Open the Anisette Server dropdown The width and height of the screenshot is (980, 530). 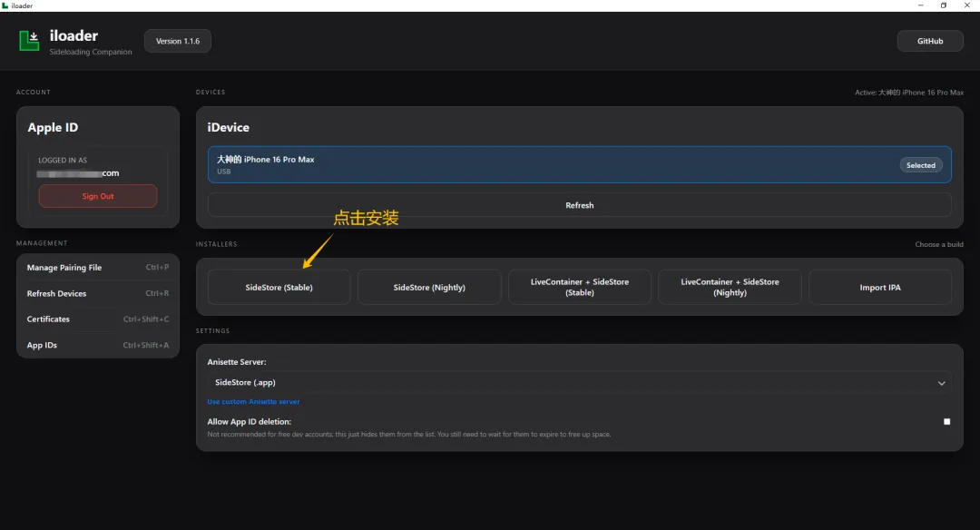coord(579,382)
